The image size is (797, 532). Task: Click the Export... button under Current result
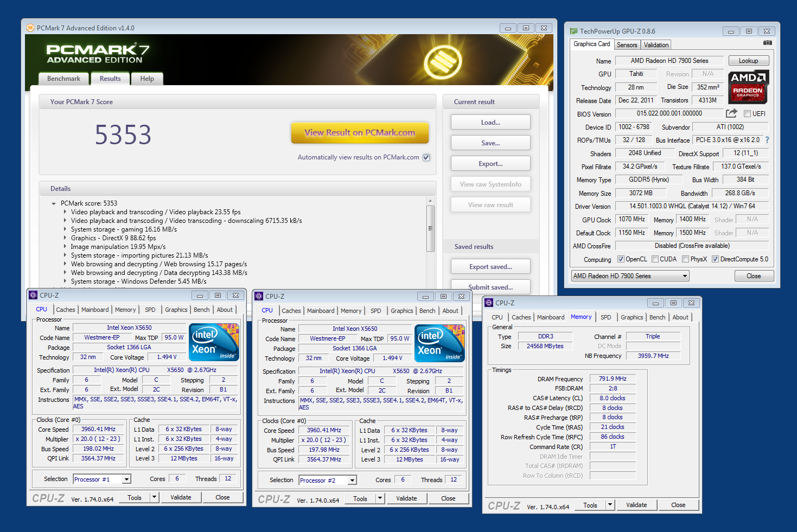pos(490,164)
